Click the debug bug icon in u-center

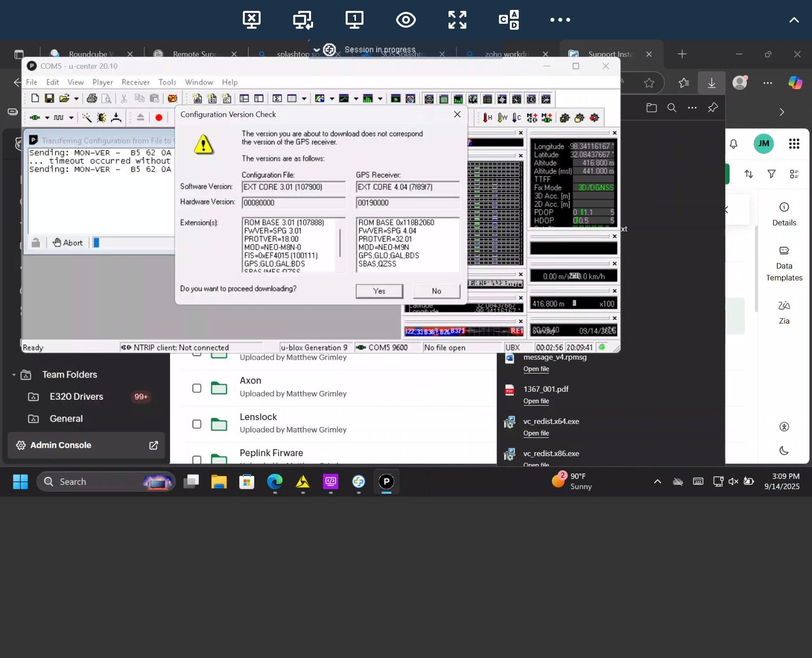point(101,118)
